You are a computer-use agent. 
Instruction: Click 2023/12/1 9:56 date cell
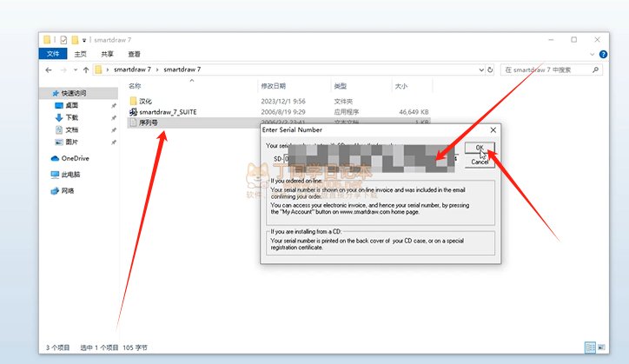coord(283,101)
